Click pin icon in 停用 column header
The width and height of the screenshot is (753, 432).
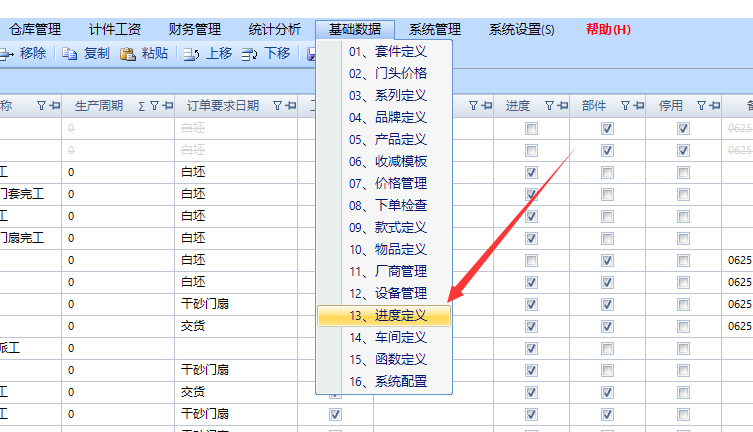[714, 105]
